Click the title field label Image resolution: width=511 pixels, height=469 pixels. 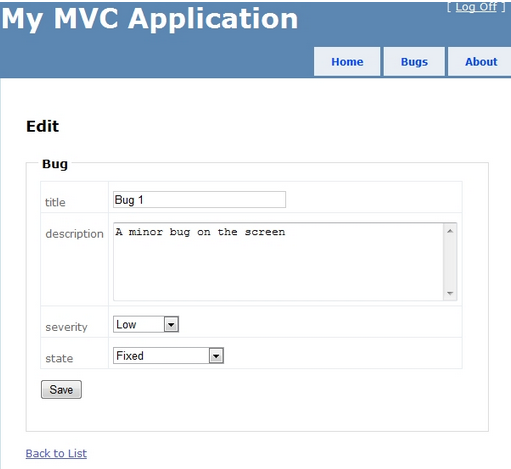pyautogui.click(x=55, y=202)
